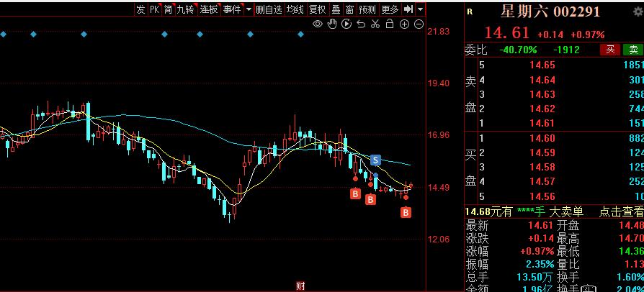The width and height of the screenshot is (644, 292).
Task: Click the 14.68元有 large sell order notice
Action: coord(524,211)
